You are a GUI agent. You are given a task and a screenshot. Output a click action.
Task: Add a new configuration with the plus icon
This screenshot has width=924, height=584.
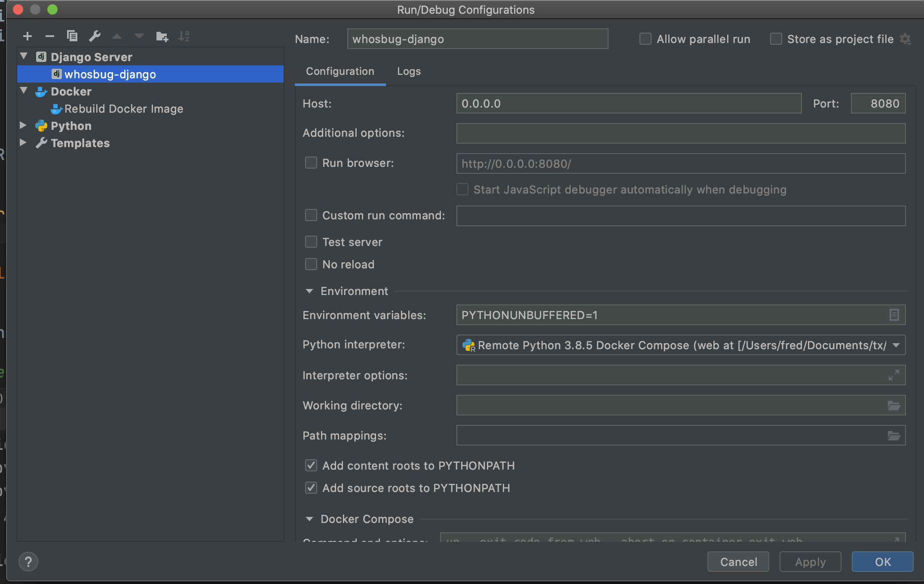28,37
